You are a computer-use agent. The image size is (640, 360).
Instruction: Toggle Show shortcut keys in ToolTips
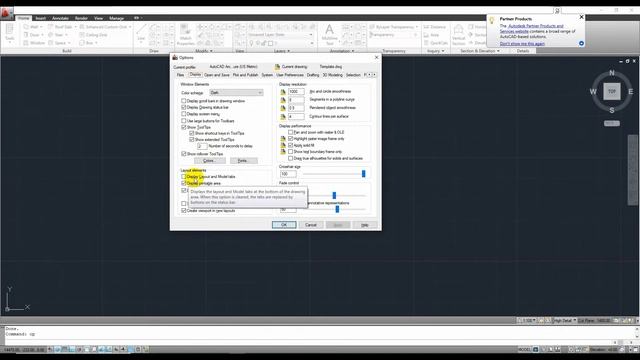(x=191, y=133)
